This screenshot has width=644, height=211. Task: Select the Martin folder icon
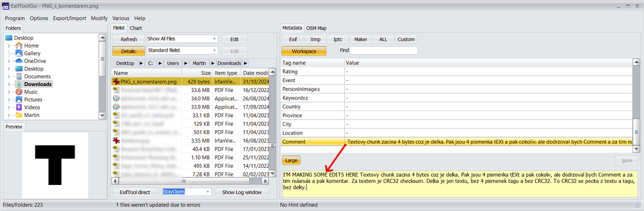(19, 115)
